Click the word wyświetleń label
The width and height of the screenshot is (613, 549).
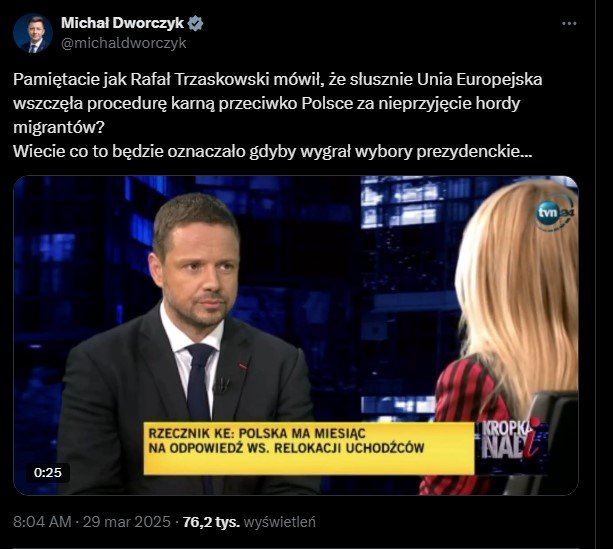[x=280, y=522]
